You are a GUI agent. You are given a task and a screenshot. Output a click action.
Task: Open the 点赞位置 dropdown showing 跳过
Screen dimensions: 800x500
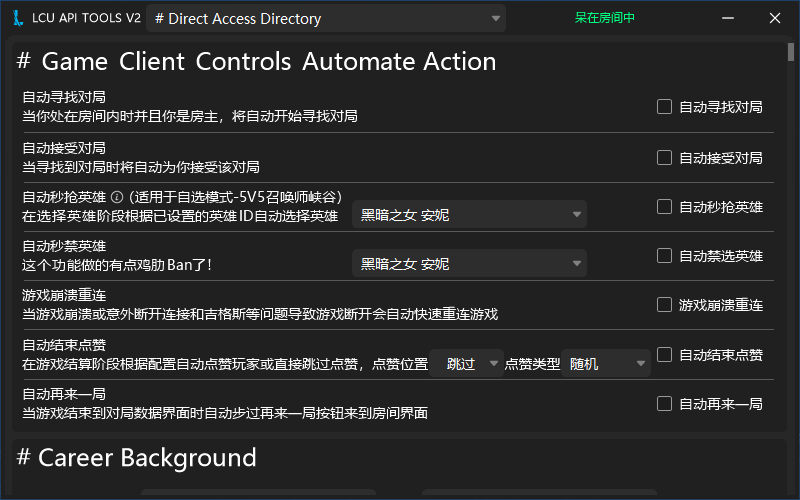click(x=468, y=364)
